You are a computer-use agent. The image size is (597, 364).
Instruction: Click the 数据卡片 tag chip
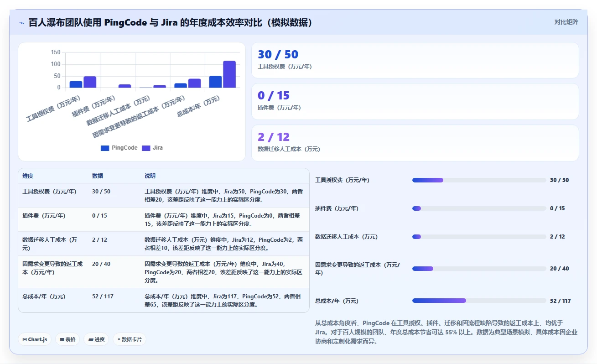(130, 339)
